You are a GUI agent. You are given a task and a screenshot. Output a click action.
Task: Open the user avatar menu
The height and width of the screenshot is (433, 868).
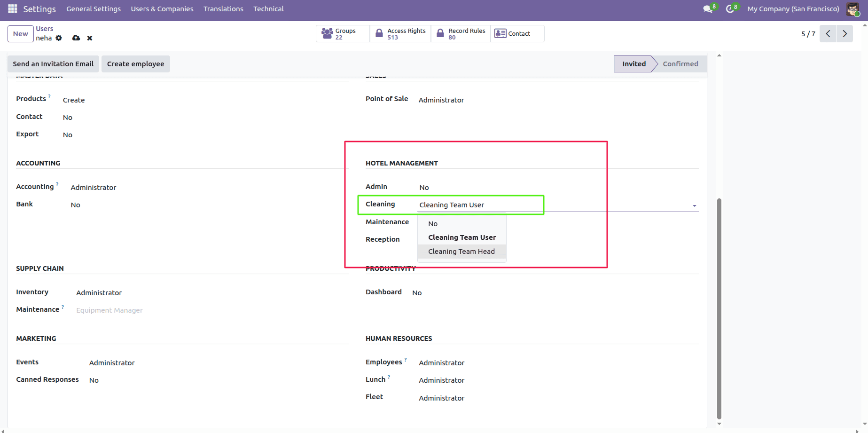click(853, 9)
